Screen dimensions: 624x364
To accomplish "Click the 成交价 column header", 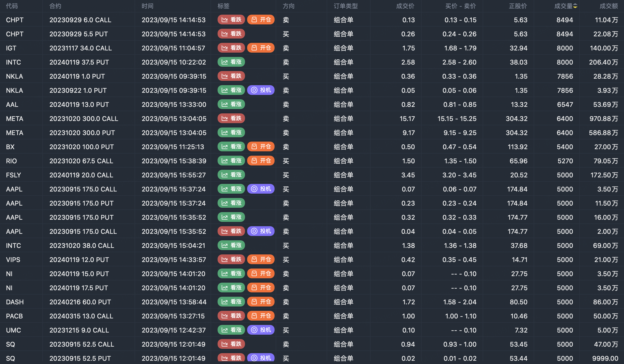I will click(405, 6).
